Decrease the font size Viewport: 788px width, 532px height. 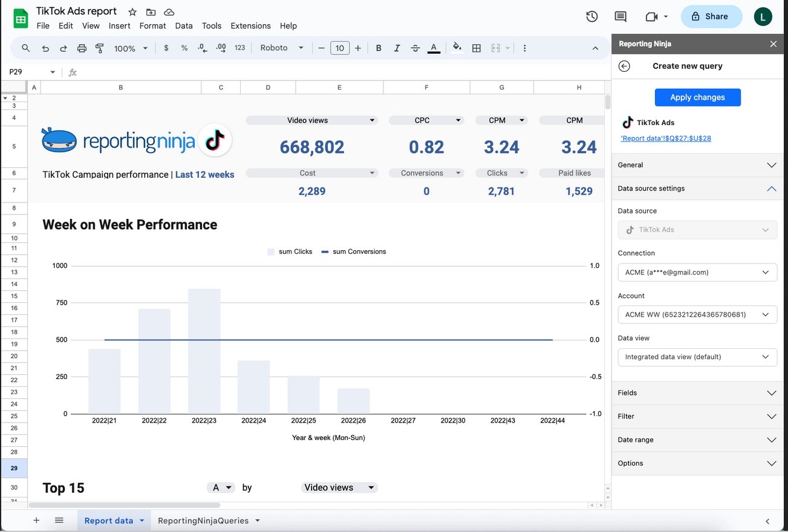[321, 48]
